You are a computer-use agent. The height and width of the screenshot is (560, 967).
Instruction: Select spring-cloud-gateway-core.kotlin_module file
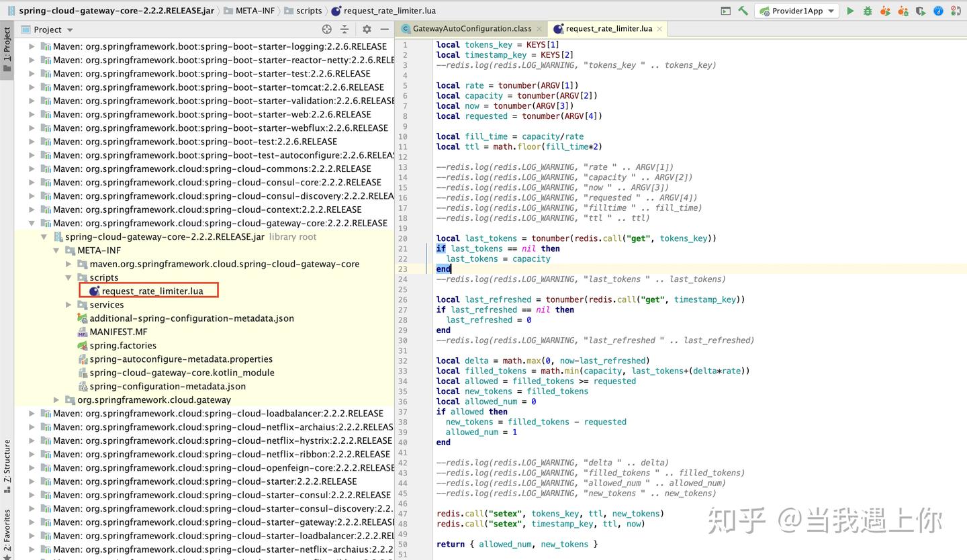tap(181, 373)
